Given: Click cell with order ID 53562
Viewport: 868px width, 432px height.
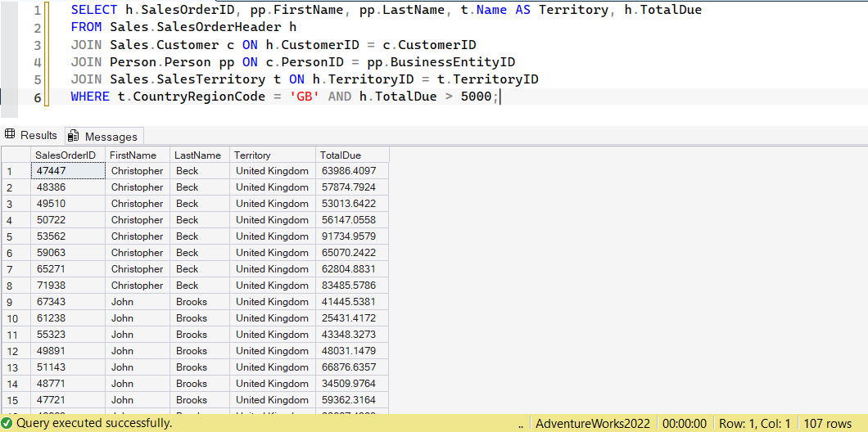Looking at the screenshot, I should tap(68, 236).
